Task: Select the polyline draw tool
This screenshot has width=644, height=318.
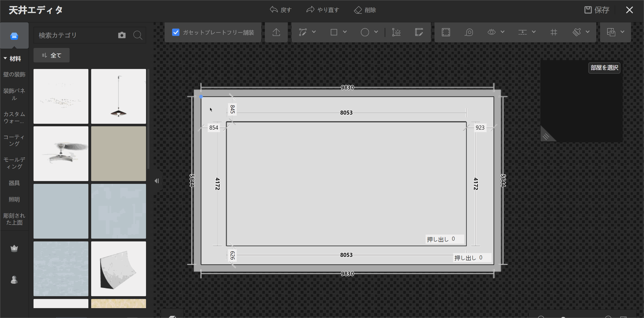Action: tap(303, 32)
